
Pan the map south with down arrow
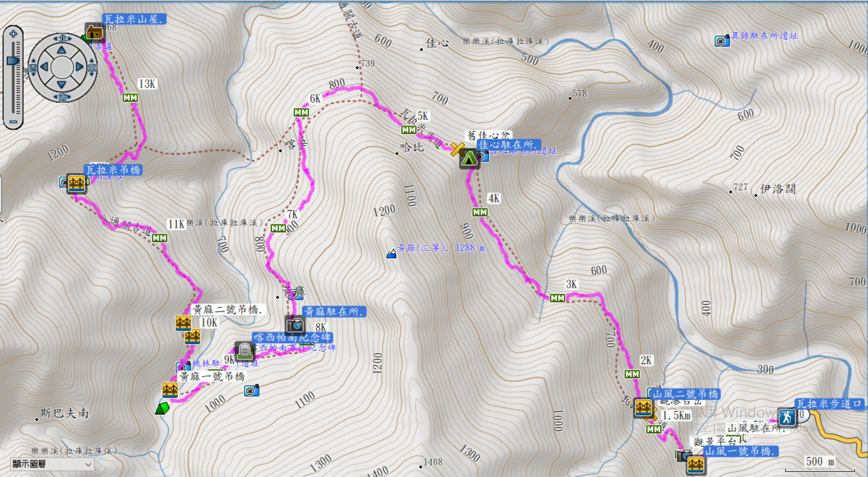click(x=62, y=84)
